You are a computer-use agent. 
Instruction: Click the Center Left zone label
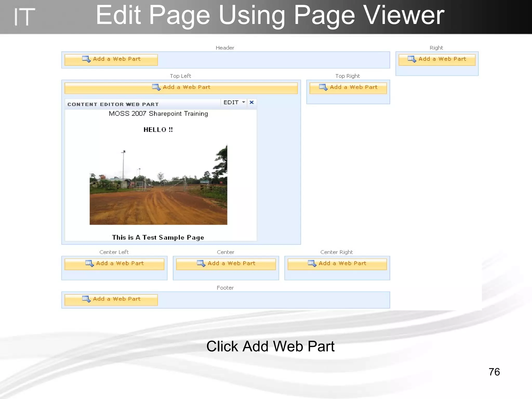114,252
